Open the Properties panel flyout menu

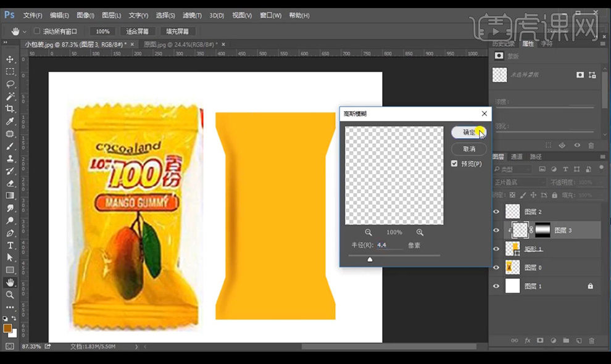coord(602,44)
